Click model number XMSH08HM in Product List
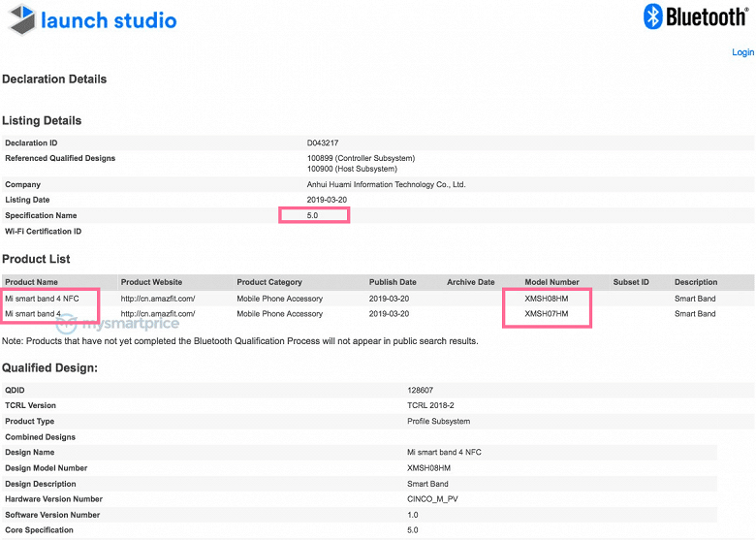Viewport: 756px width, 540px height. tap(547, 299)
